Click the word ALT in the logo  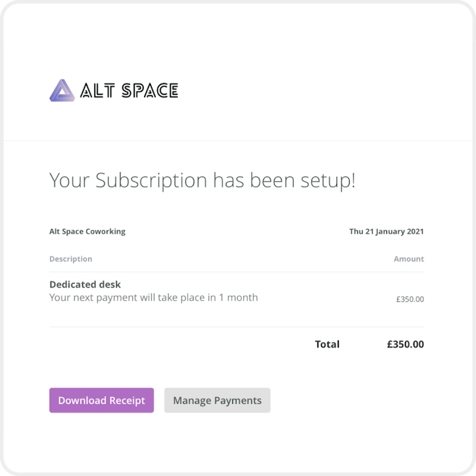pyautogui.click(x=98, y=91)
